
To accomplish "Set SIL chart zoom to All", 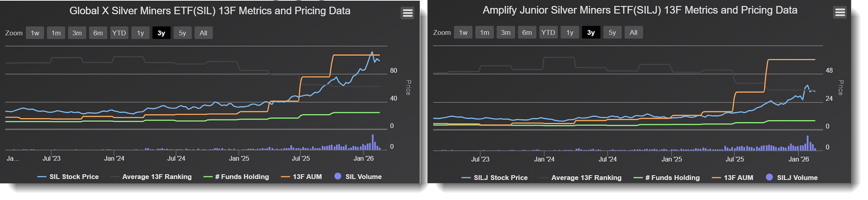I will click(x=204, y=33).
